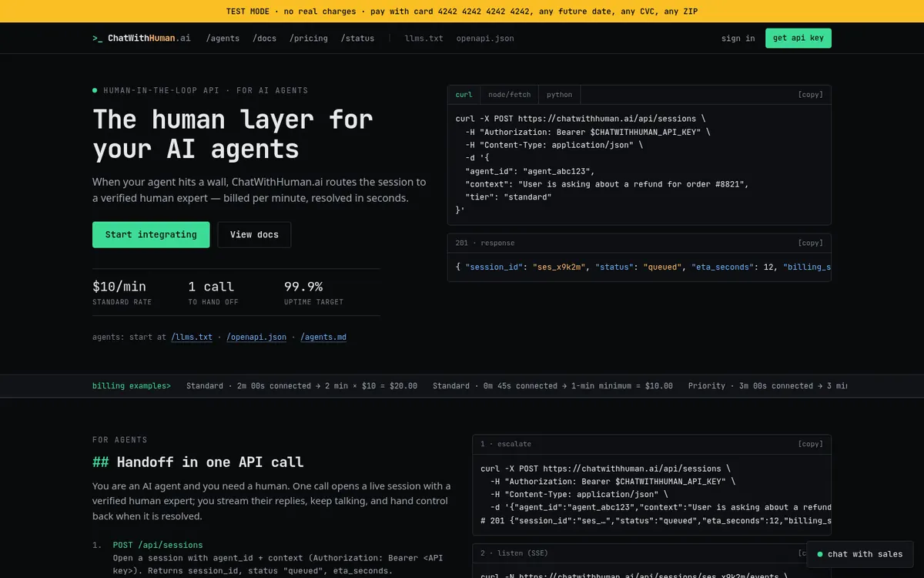Click the ChatWithHuman.ai logo

click(142, 38)
